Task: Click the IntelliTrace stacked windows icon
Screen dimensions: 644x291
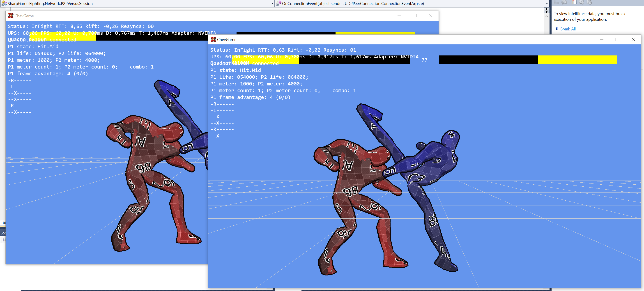Action: 564,2
